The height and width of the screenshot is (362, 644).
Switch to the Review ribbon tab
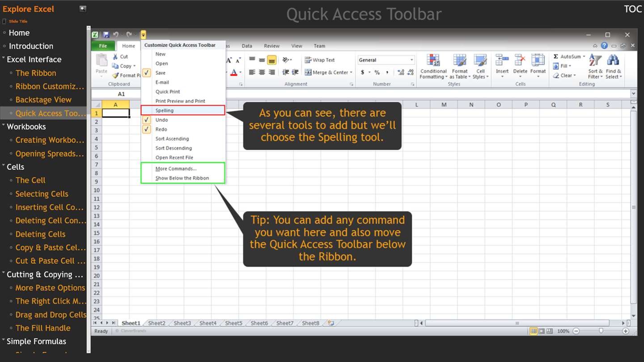pyautogui.click(x=271, y=46)
